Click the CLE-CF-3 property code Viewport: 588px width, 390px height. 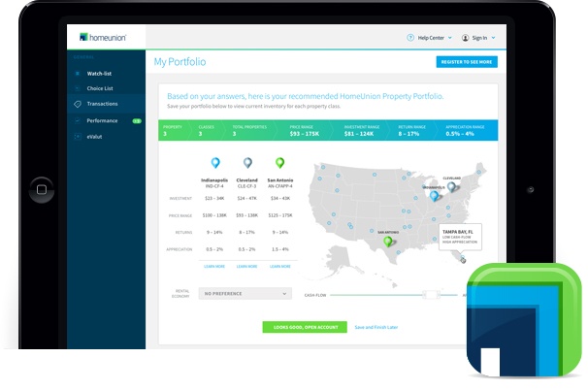(246, 186)
